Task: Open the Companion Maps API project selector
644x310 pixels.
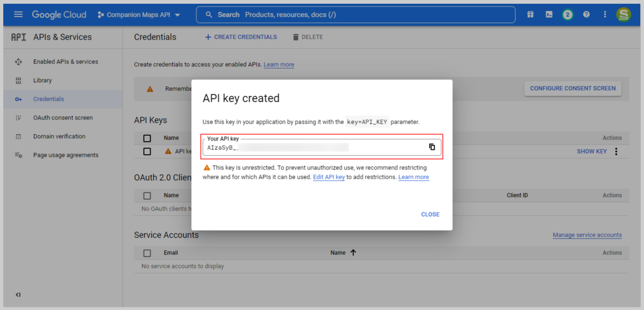Action: (139, 15)
